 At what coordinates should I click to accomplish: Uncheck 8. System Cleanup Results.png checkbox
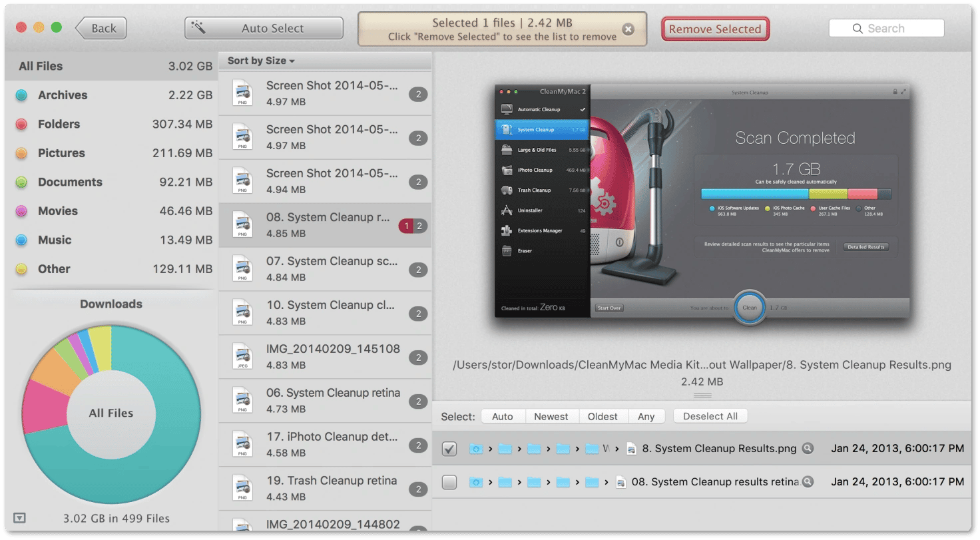[x=449, y=449]
